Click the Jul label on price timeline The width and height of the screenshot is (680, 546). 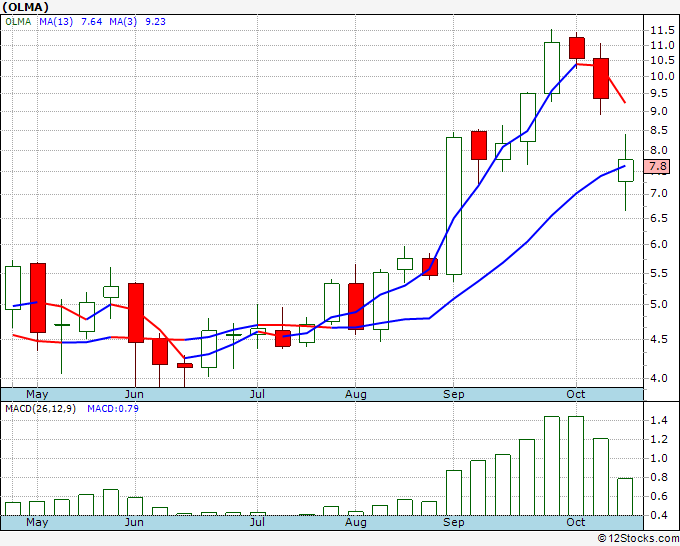257,394
